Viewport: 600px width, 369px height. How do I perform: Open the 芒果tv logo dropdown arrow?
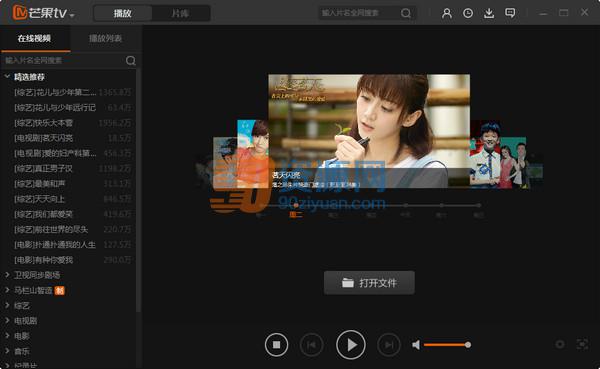(x=72, y=15)
